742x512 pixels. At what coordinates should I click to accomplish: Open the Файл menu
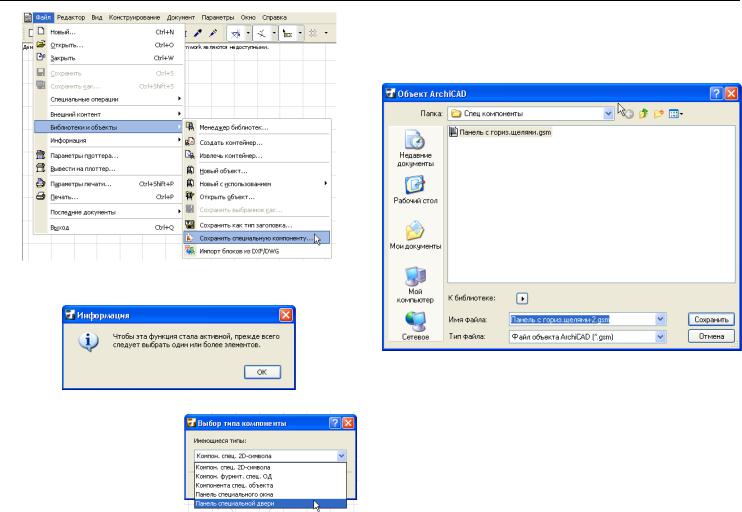pos(43,18)
